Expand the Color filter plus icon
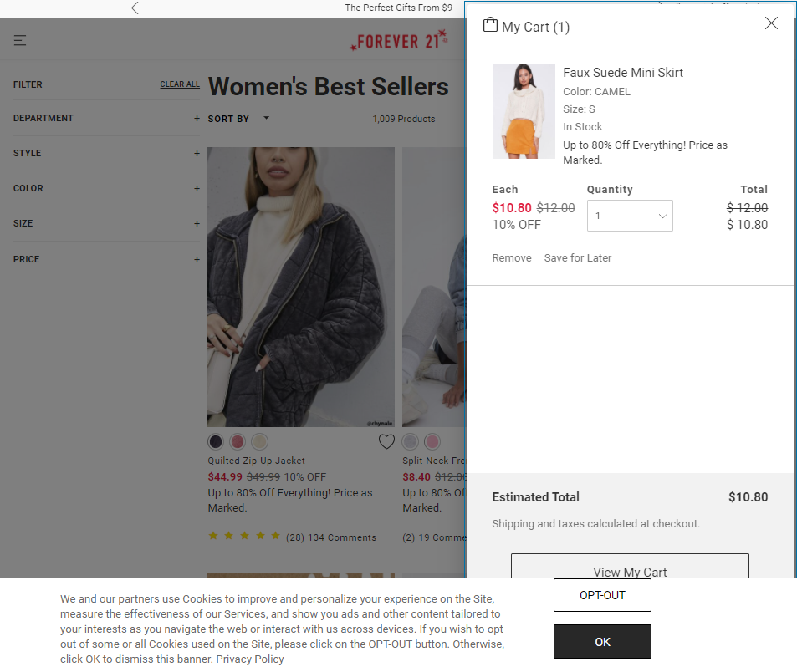797x672 pixels. pos(197,188)
